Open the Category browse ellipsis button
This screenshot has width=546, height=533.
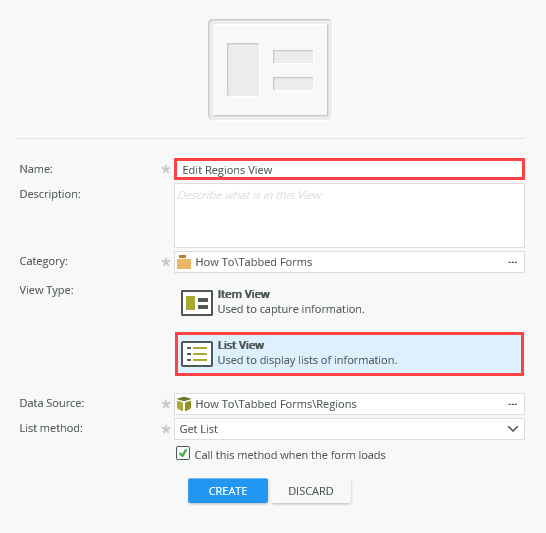(513, 262)
